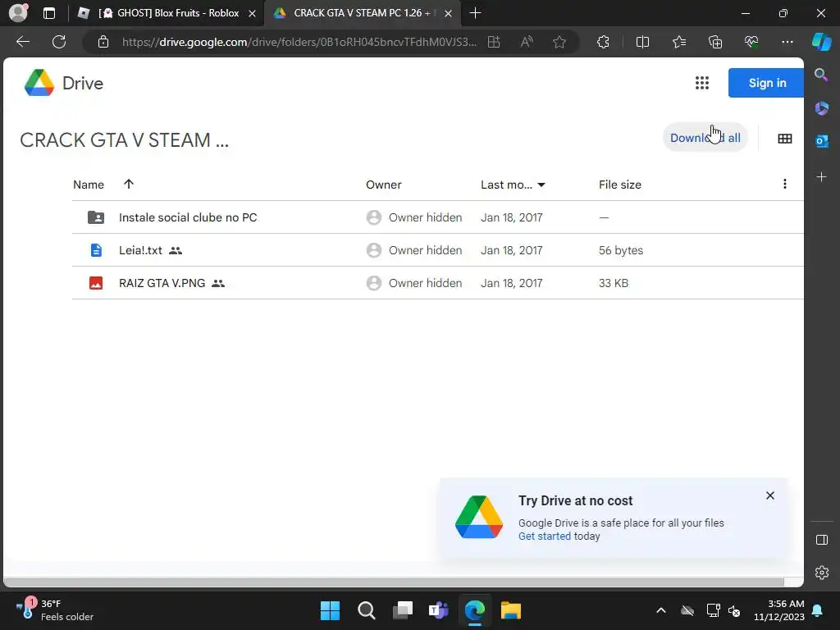Switch to the CRACK GTA V STEAM tab
Image resolution: width=840 pixels, height=630 pixels.
pos(362,13)
